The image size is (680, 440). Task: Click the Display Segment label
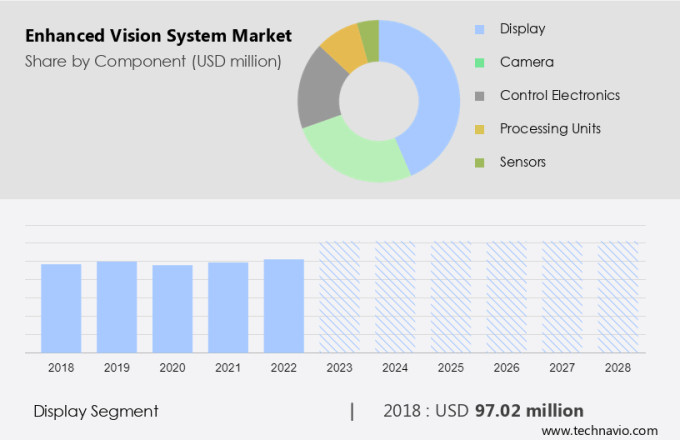[x=96, y=411]
